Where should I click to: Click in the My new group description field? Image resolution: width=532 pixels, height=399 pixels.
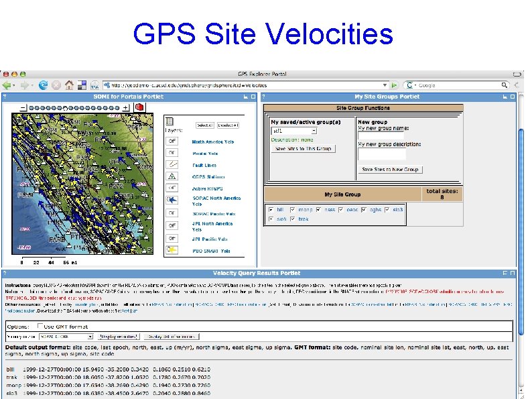382,154
